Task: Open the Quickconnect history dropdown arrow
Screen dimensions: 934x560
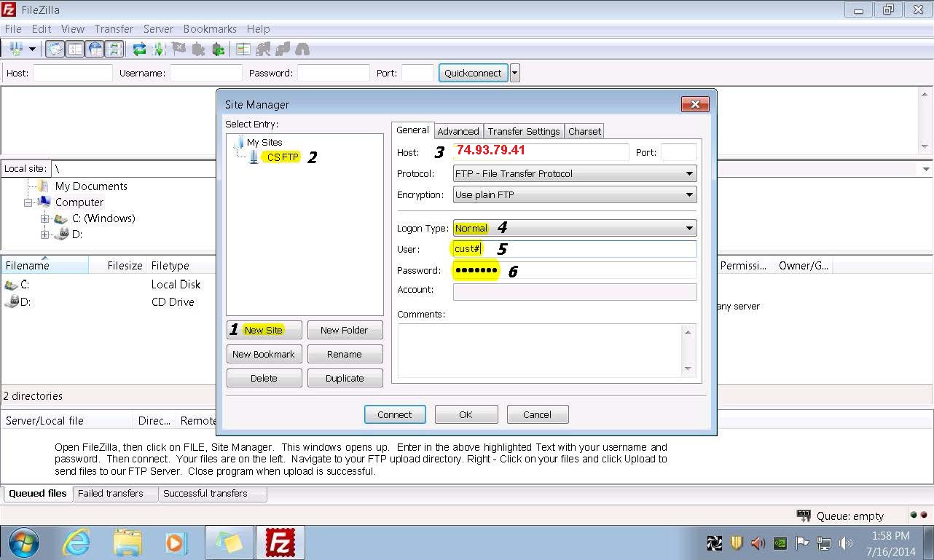Action: coord(515,73)
